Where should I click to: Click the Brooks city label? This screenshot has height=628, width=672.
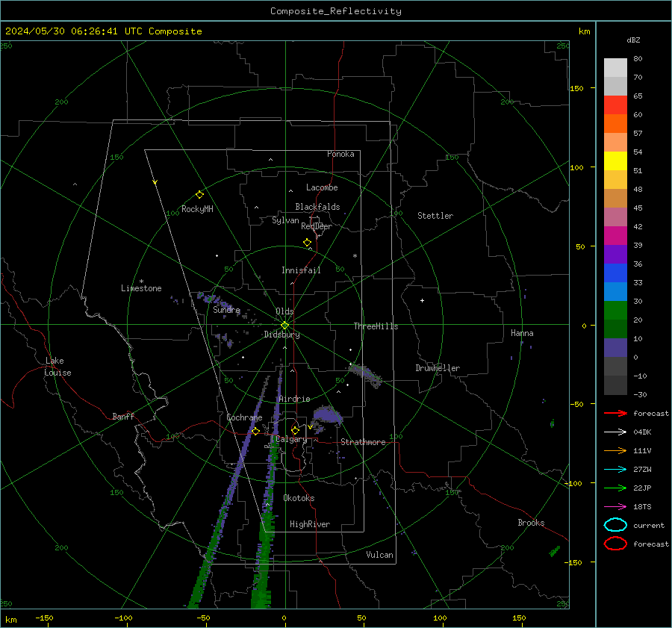531,523
